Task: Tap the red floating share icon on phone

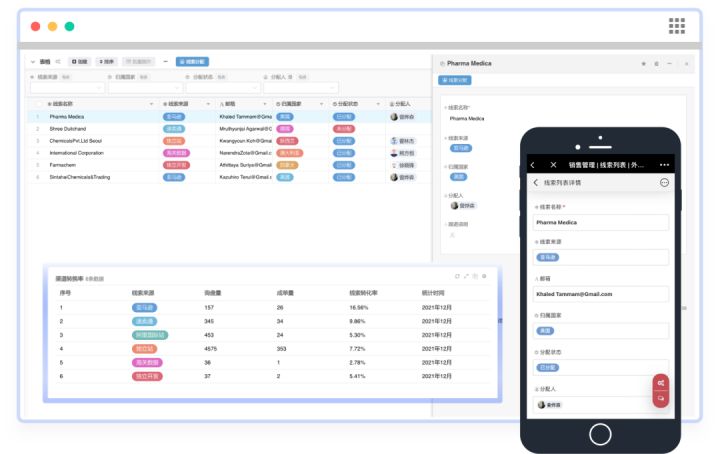Action: click(661, 383)
